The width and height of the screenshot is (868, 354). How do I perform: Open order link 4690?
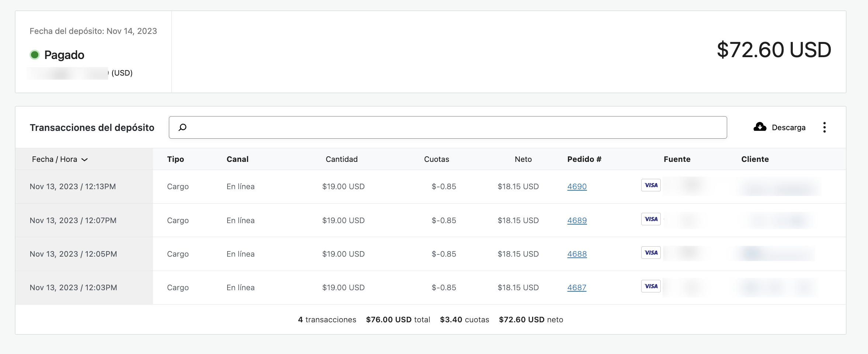pyautogui.click(x=577, y=187)
